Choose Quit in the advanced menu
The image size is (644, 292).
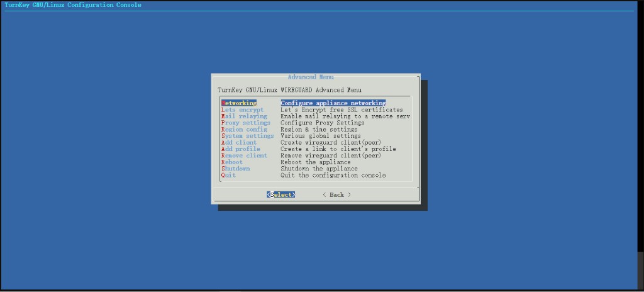(228, 175)
